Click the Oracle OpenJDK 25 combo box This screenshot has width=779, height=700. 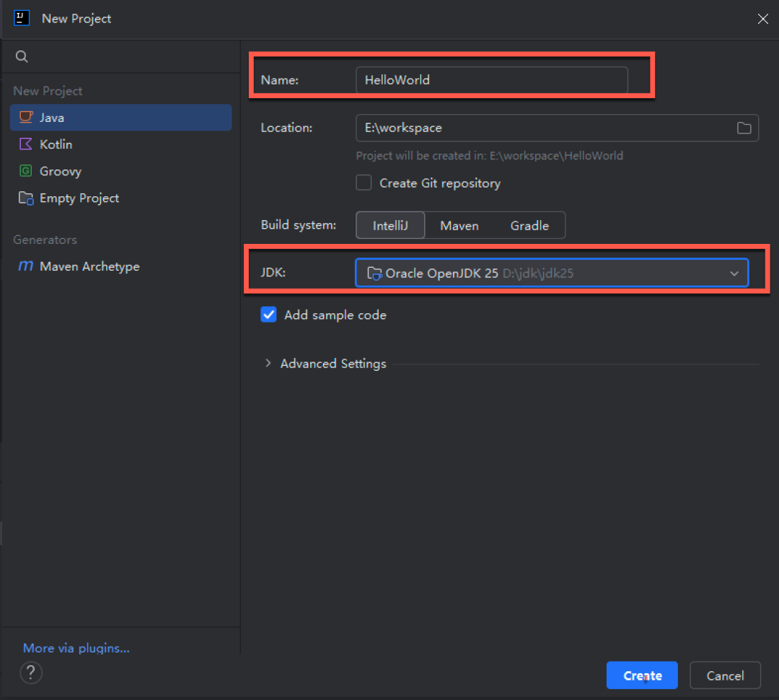click(x=552, y=273)
